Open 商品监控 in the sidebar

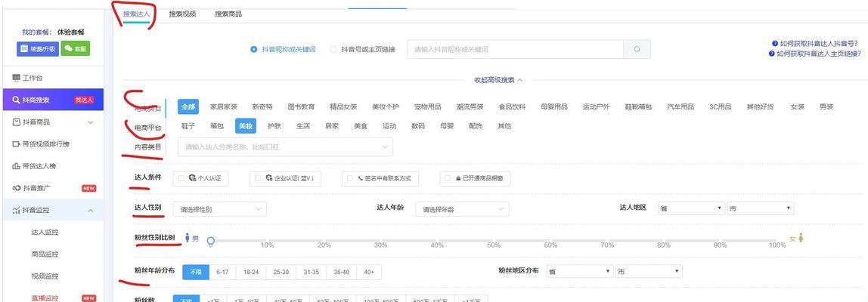[45, 254]
